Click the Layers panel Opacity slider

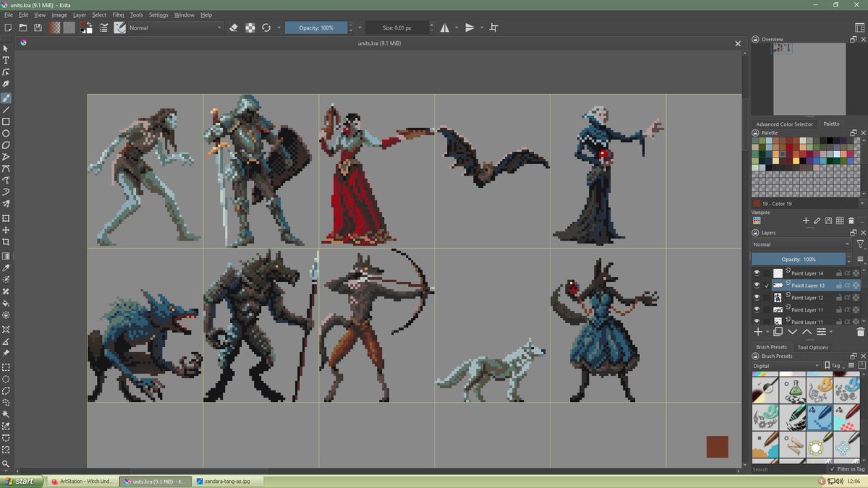(x=799, y=259)
